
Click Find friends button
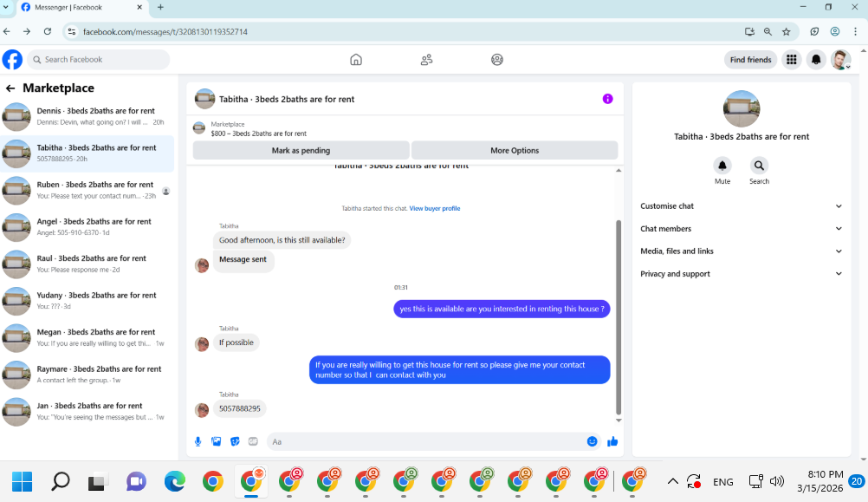point(750,59)
